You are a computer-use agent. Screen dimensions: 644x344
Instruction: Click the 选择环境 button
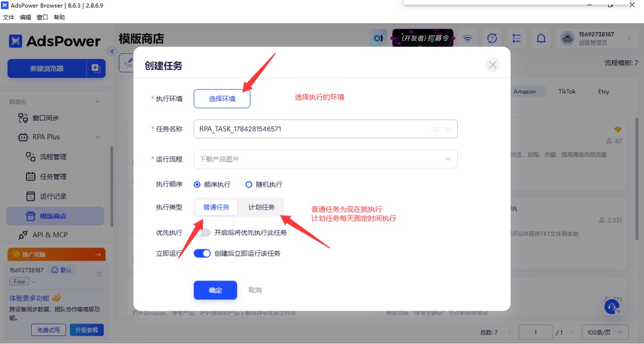click(x=222, y=99)
